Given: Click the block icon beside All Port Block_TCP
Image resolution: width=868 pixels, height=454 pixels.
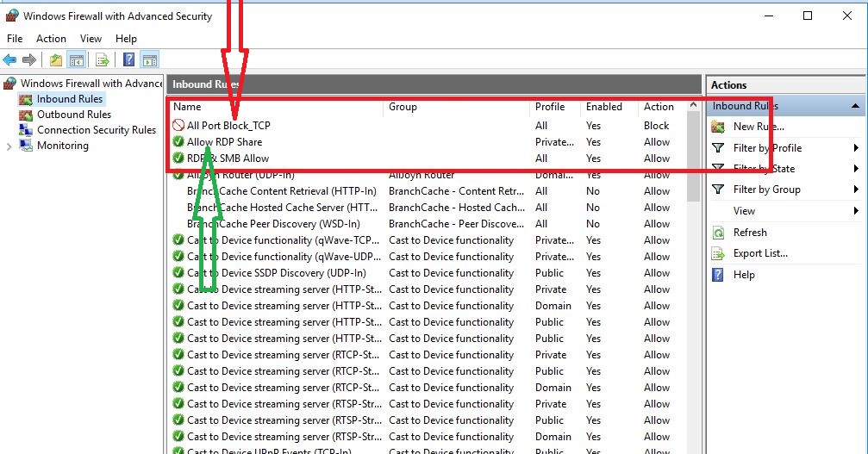Looking at the screenshot, I should tap(178, 126).
